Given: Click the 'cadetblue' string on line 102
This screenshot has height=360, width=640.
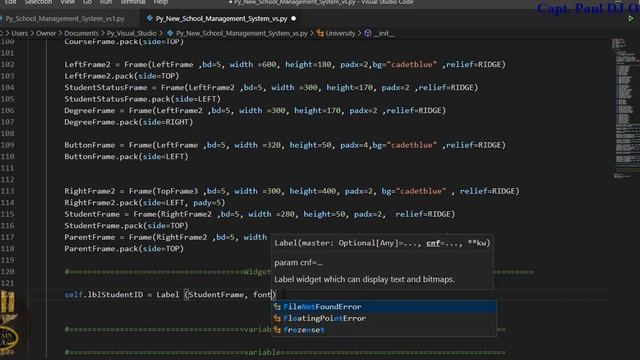Looking at the screenshot, I should [x=411, y=64].
